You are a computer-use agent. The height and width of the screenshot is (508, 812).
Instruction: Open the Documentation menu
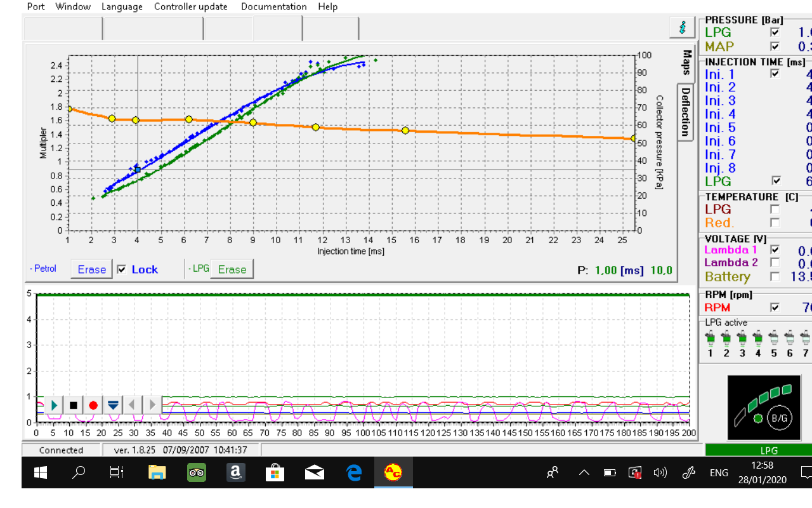(273, 6)
